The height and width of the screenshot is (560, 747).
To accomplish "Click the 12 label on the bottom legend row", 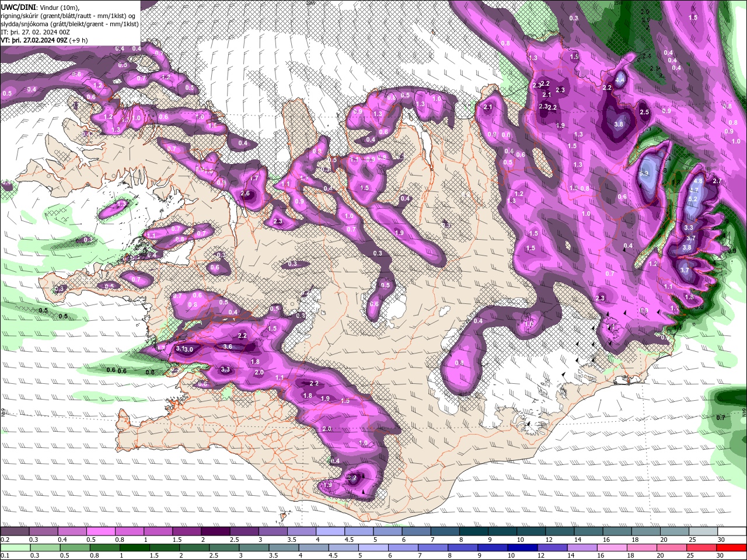I will point(541,555).
